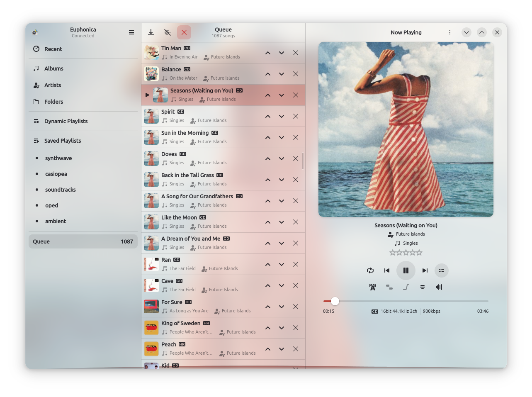This screenshot has width=532, height=397.
Task: Open the Euphonica hamburger menu
Action: [131, 32]
